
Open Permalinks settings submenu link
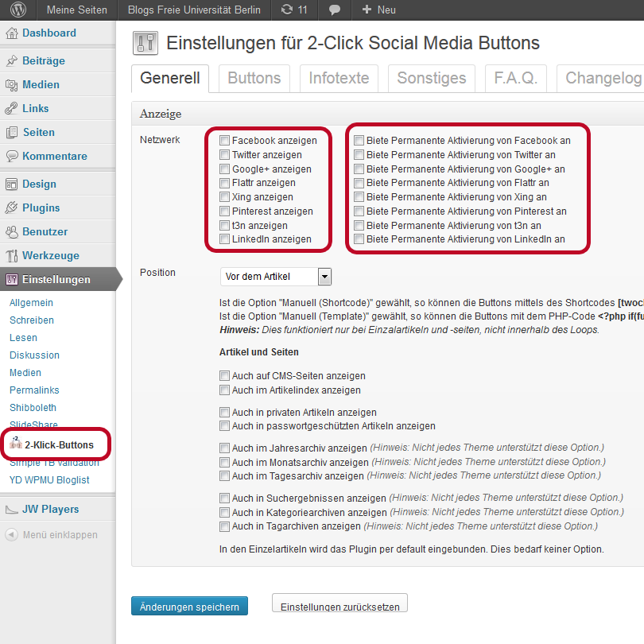[x=34, y=390]
